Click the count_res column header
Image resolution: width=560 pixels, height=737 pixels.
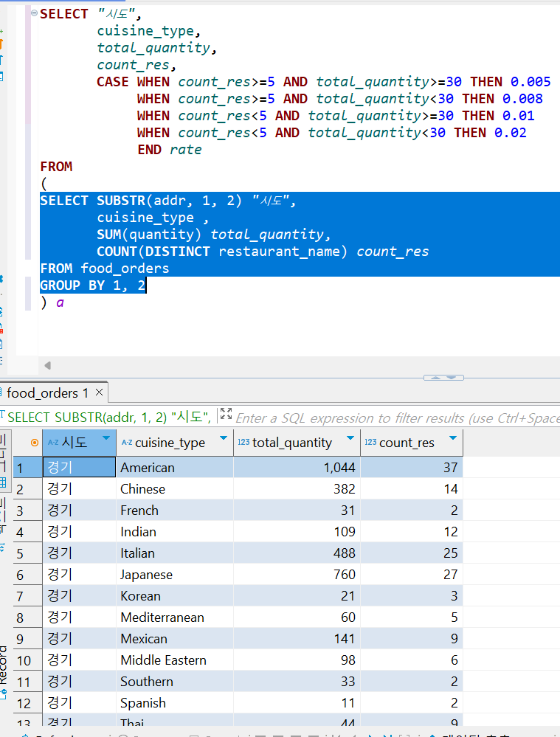[x=412, y=443]
